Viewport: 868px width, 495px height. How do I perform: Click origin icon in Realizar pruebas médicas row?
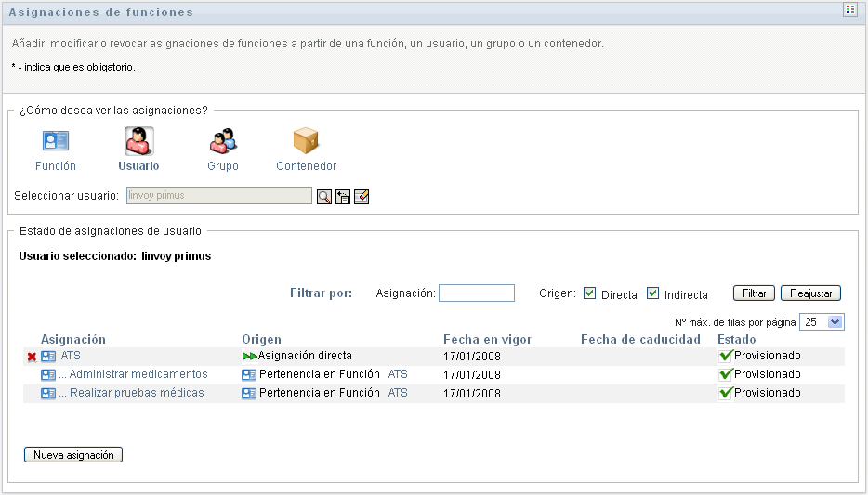pyautogui.click(x=249, y=393)
